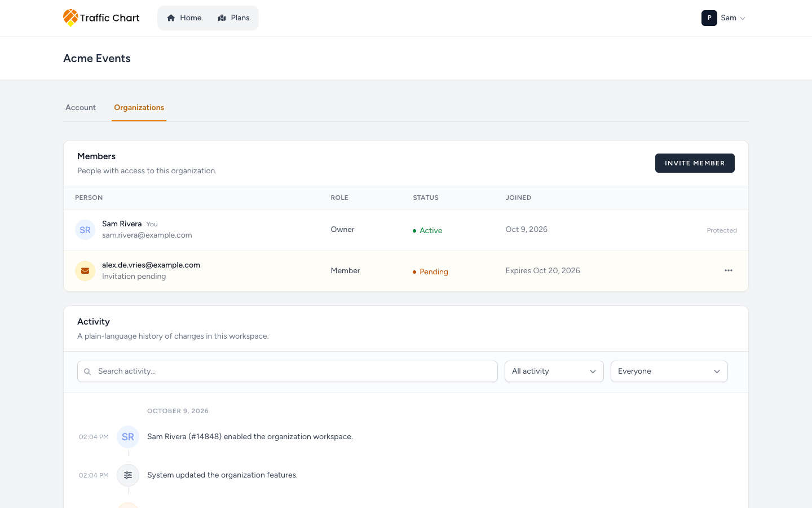This screenshot has width=812, height=508.
Task: Switch to the Account tab
Action: (x=81, y=108)
